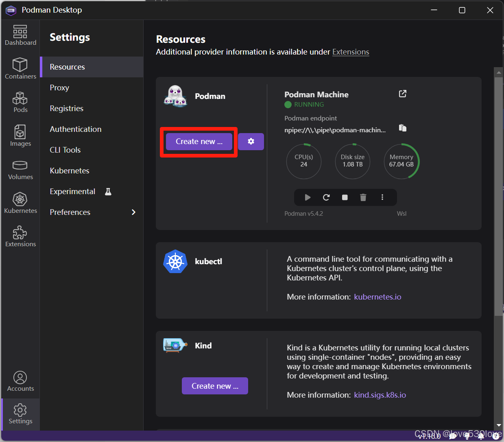The height and width of the screenshot is (442, 504).
Task: Open the Dashboard page
Action: 20,35
